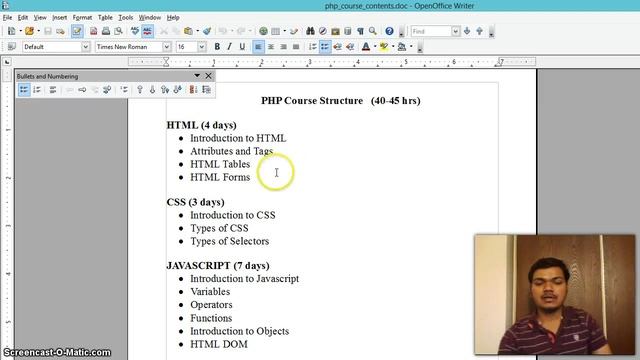Click the Open file folder icon
This screenshot has width=640, height=360.
pos(29,31)
